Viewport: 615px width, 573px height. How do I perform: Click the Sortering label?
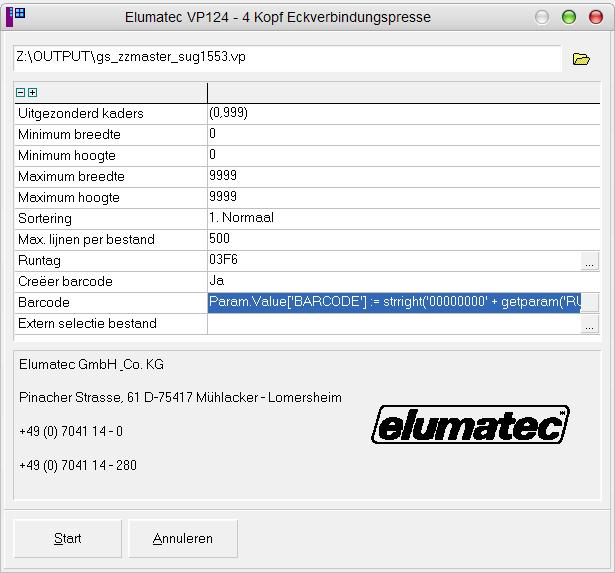45,218
